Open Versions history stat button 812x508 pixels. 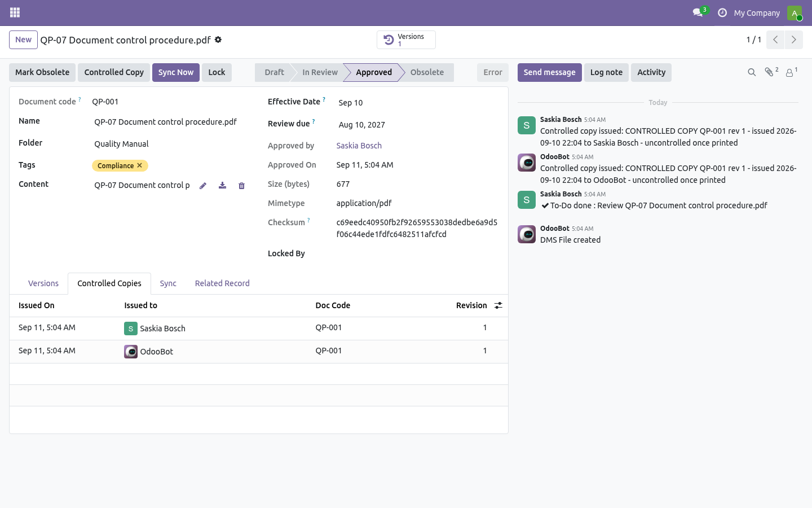406,40
